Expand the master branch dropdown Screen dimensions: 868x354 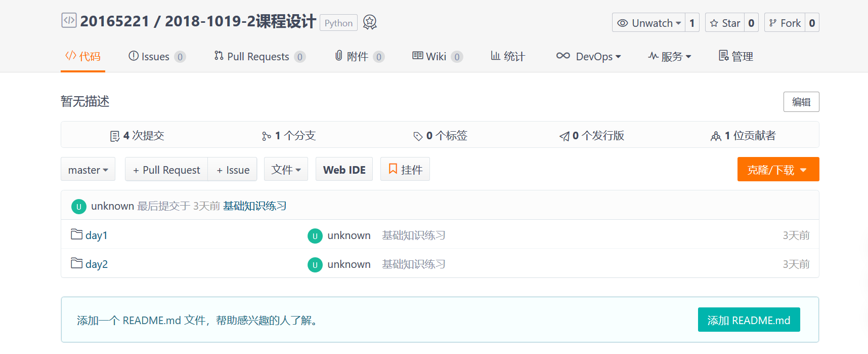pos(88,170)
